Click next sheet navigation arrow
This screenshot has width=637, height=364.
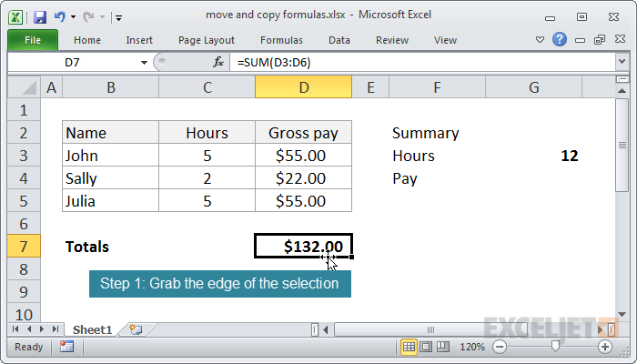click(x=42, y=329)
